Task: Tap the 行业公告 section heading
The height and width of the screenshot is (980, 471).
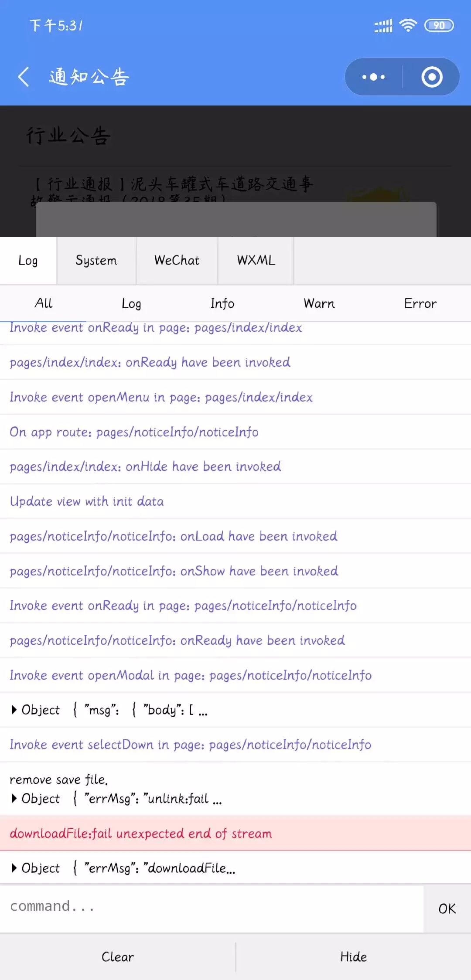Action: tap(68, 136)
